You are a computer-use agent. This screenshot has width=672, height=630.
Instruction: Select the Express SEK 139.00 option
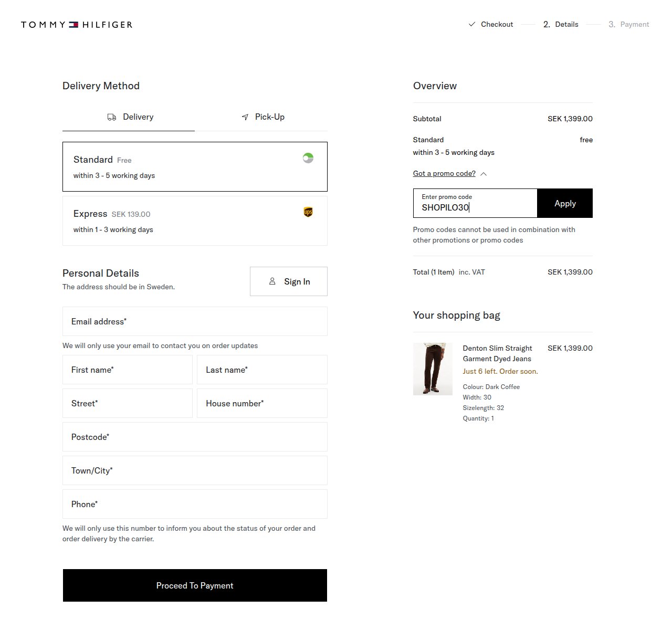(x=195, y=220)
